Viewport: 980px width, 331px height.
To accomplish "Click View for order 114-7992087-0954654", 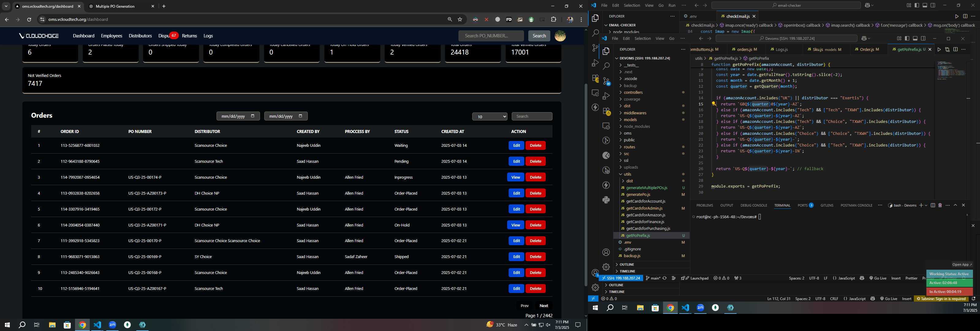I will 515,177.
